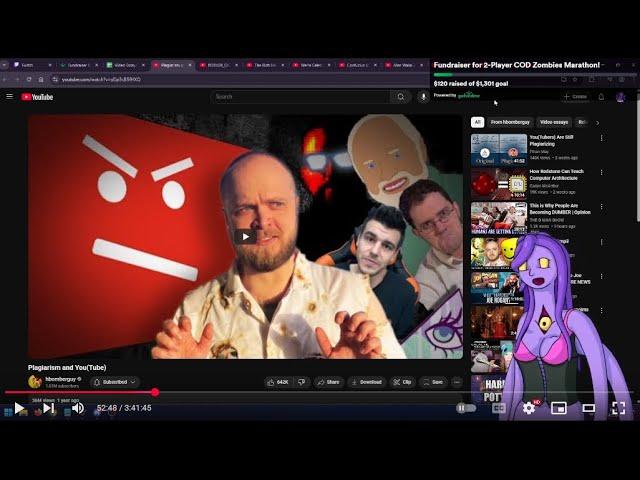Enter fullscreen mode in player

click(618, 408)
